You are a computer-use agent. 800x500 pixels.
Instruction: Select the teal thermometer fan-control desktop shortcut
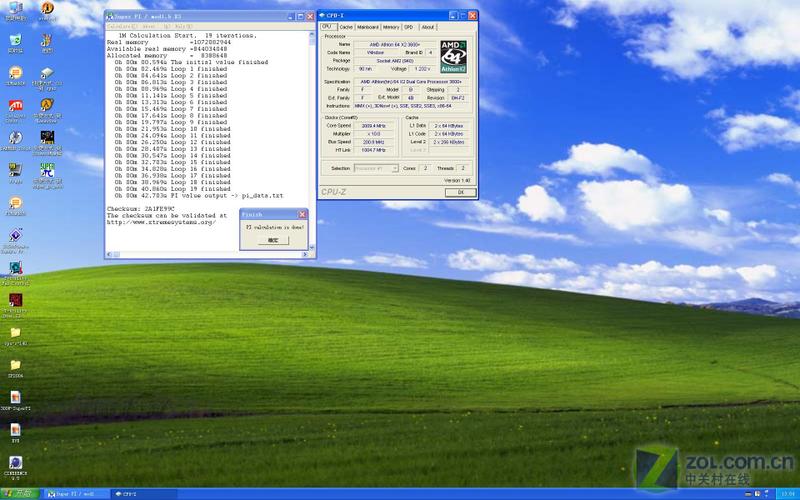click(16, 267)
